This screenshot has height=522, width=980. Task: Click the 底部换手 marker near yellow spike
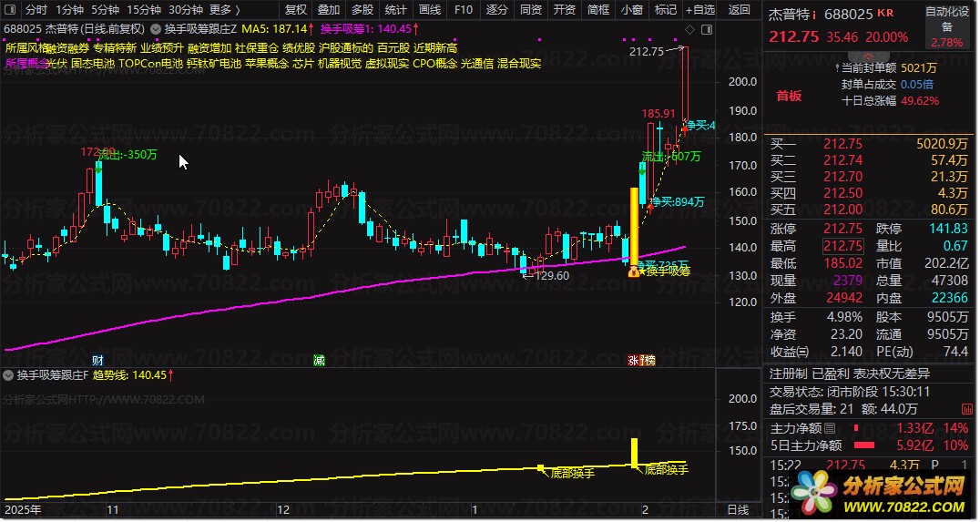(x=666, y=469)
